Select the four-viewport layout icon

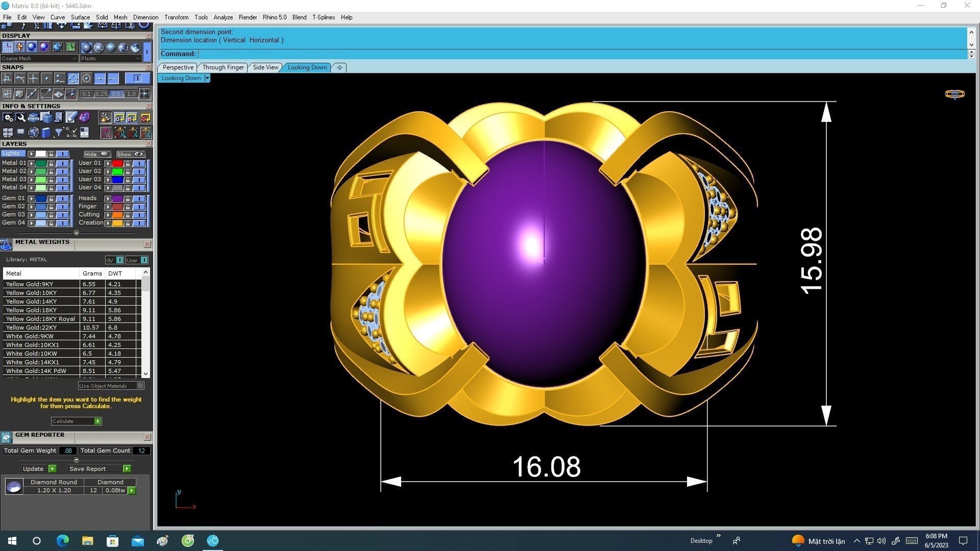(8, 133)
